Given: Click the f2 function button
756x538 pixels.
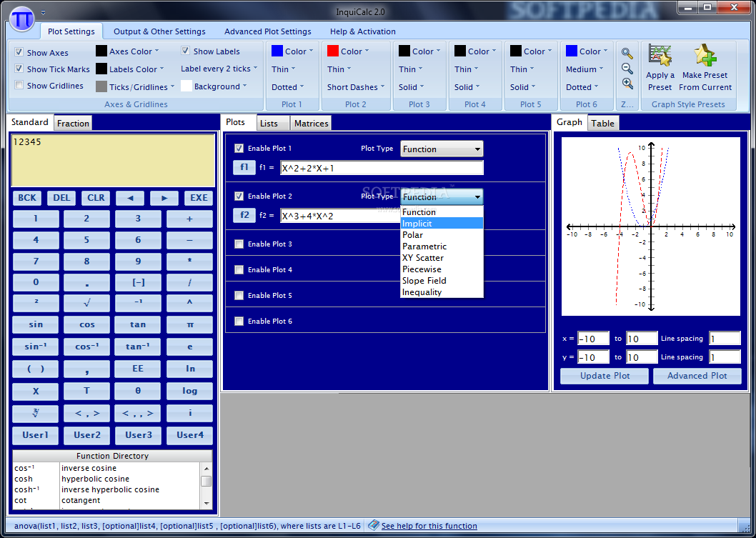Looking at the screenshot, I should pyautogui.click(x=244, y=215).
